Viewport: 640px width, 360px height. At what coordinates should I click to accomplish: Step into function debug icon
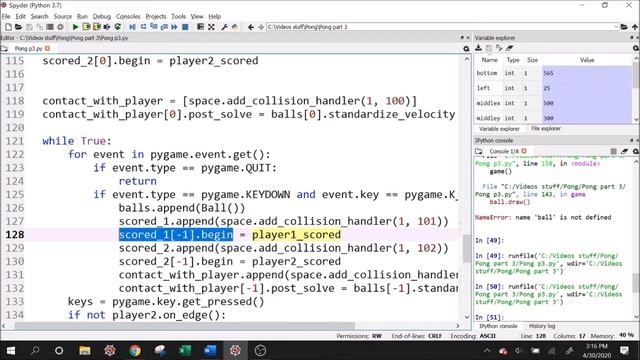[153, 27]
